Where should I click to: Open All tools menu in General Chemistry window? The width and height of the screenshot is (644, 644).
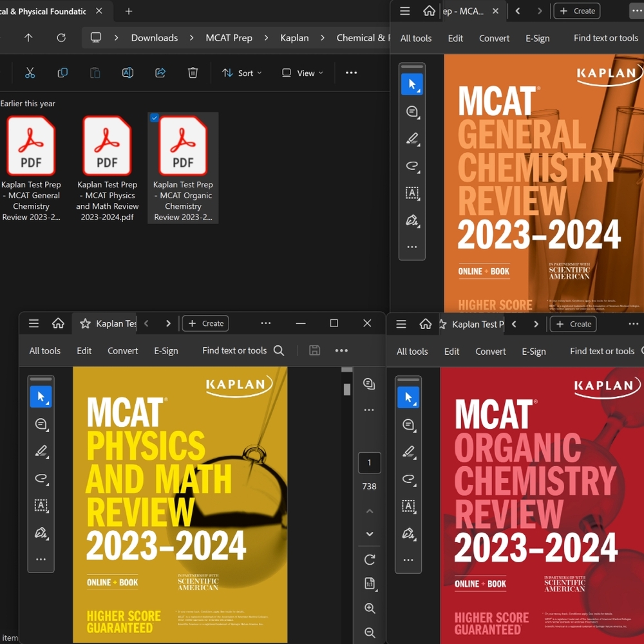click(x=416, y=38)
